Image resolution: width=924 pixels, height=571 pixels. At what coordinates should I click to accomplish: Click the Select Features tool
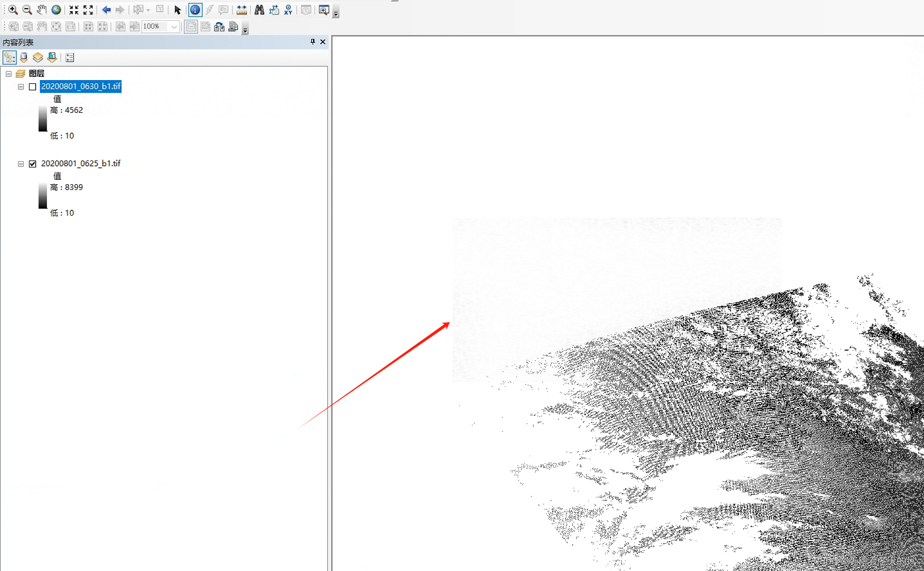click(x=138, y=10)
